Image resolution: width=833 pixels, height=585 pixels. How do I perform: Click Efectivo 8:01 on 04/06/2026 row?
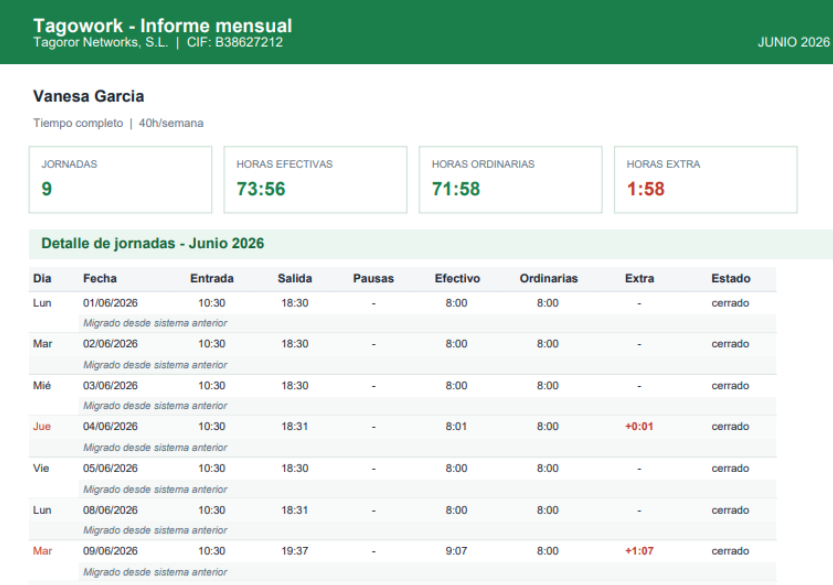[x=456, y=426]
